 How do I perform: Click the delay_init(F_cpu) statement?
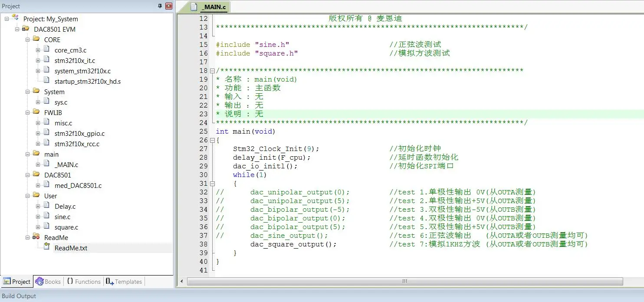coord(272,158)
